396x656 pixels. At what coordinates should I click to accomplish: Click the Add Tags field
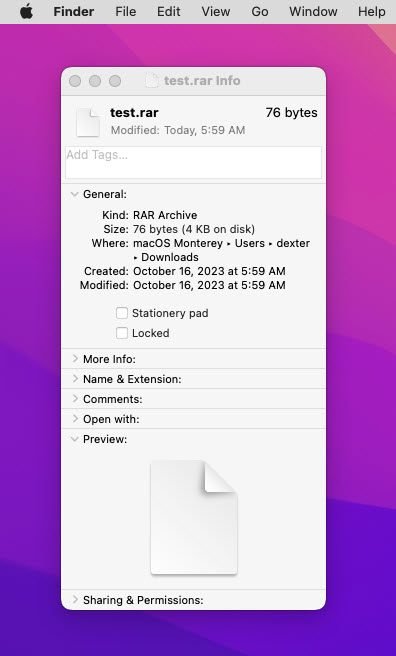(x=194, y=163)
